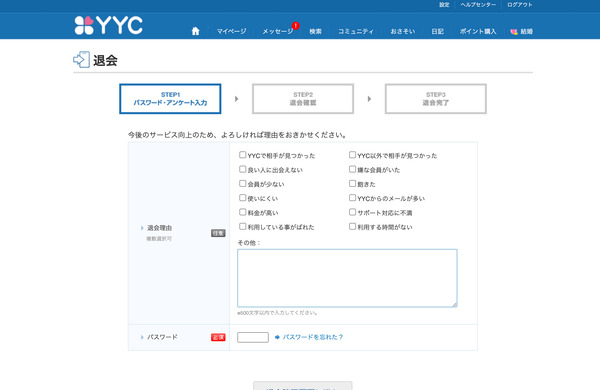Check 使いにくい reason

(243, 197)
